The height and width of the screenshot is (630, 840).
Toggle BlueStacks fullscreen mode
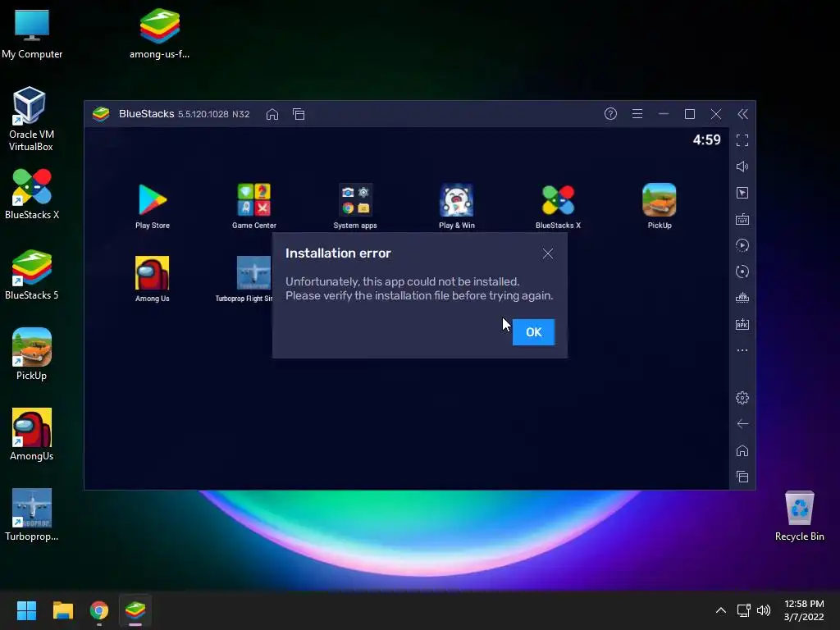[x=742, y=140]
